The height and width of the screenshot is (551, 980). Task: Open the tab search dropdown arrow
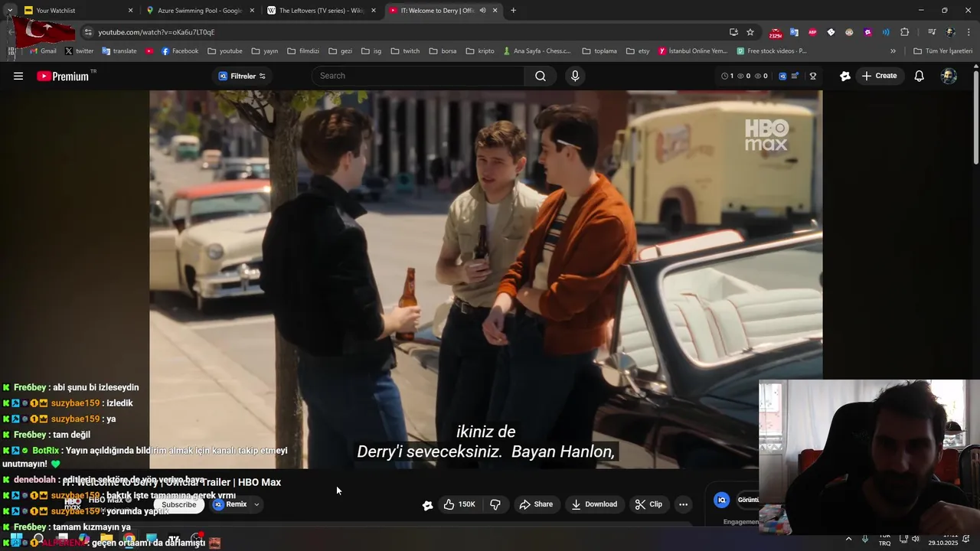point(9,11)
